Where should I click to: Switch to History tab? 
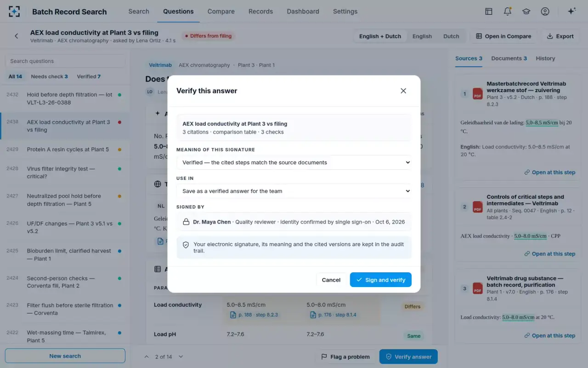click(x=545, y=58)
